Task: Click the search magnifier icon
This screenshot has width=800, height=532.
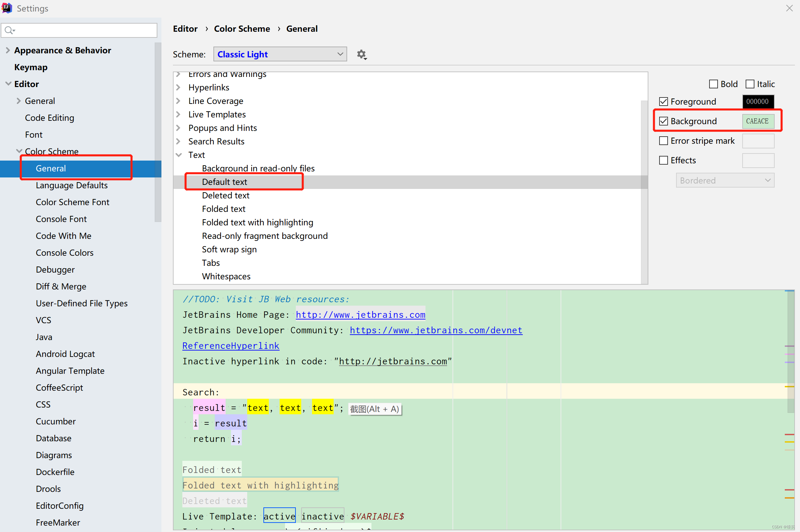Action: [x=9, y=31]
